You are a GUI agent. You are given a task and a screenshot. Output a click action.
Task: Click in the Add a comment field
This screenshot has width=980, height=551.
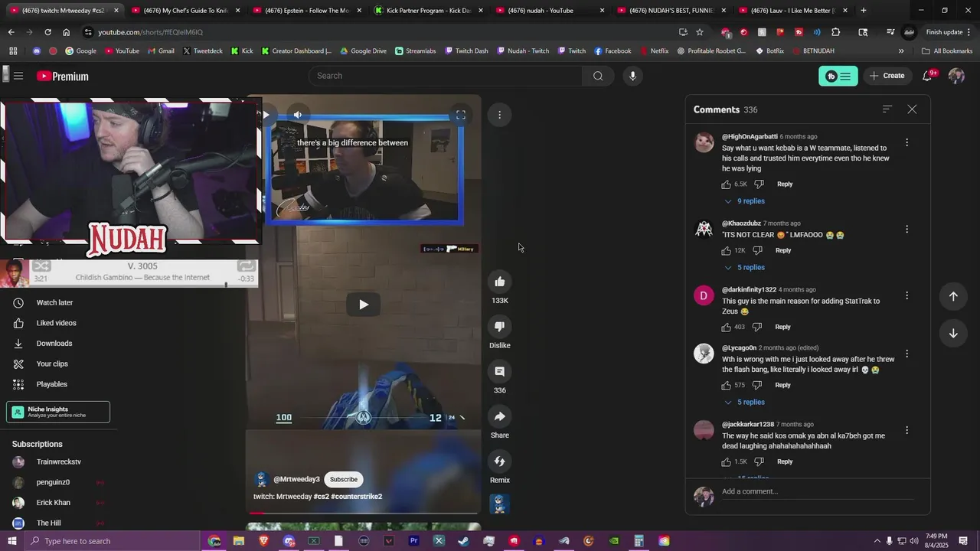[818, 491]
